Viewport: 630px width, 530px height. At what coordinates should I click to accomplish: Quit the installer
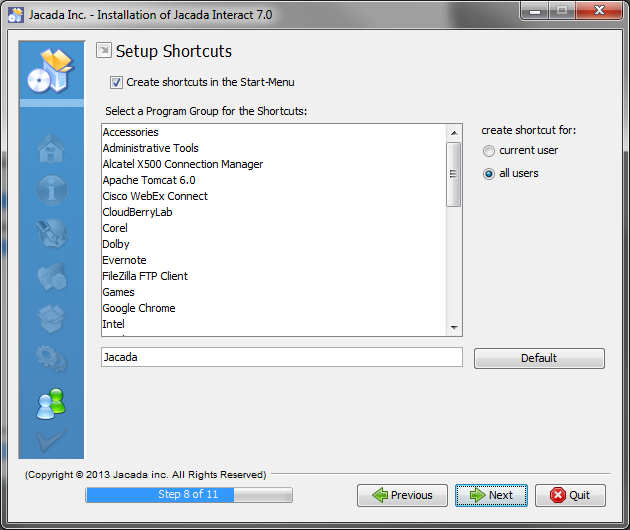point(570,495)
